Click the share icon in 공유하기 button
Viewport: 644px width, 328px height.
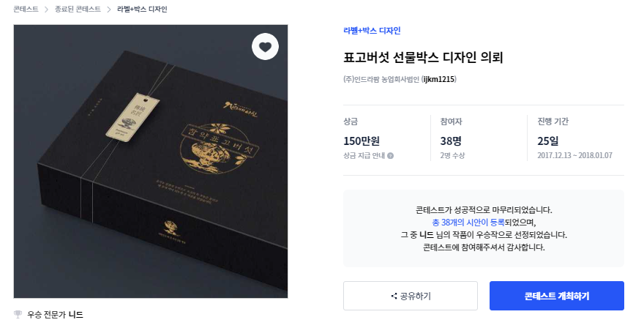[394, 296]
